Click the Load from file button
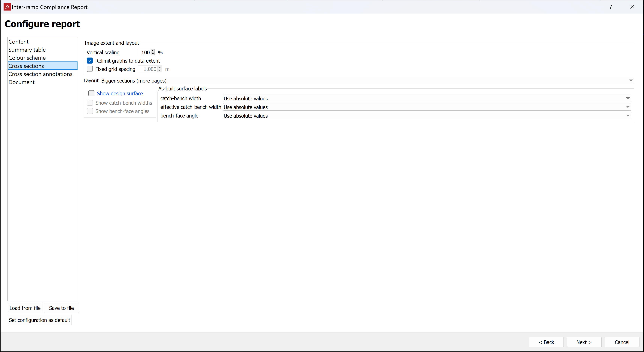 [25, 308]
